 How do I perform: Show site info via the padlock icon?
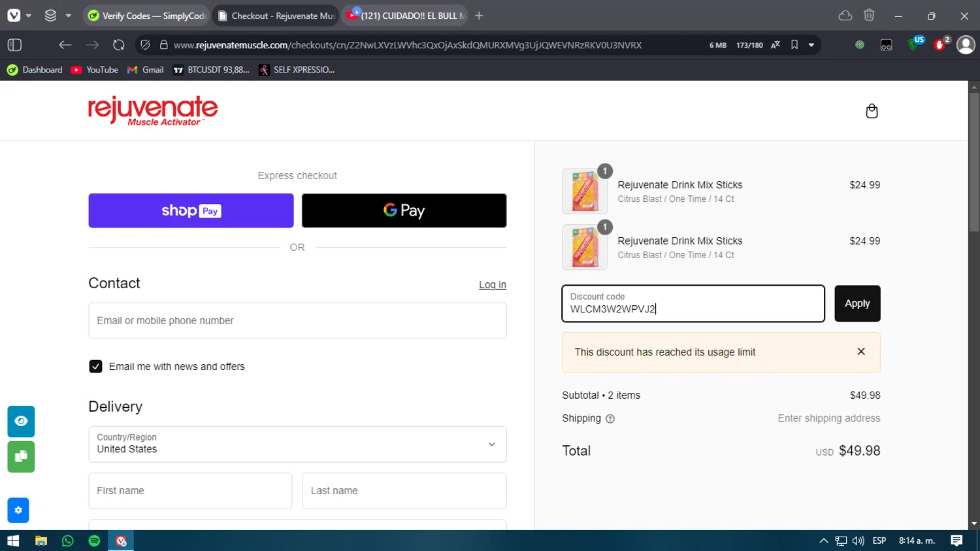163,45
